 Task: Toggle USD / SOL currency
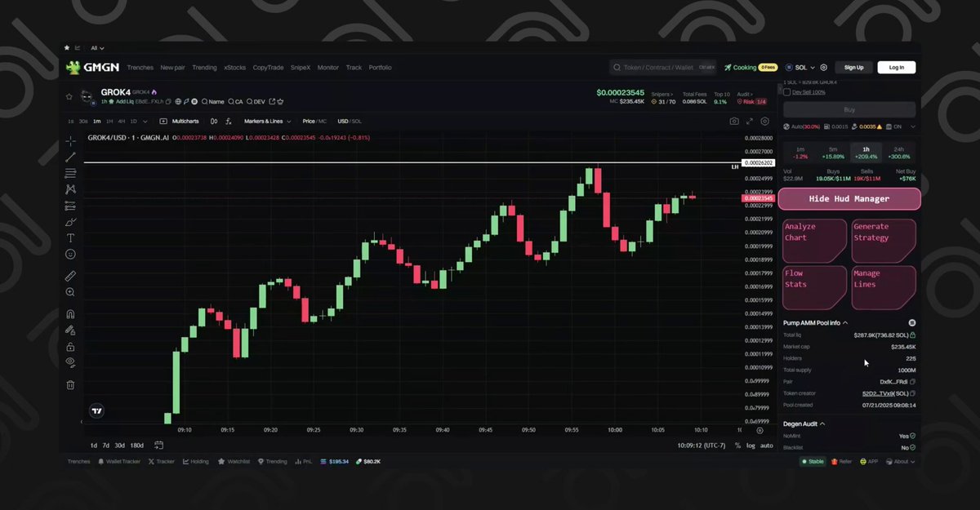350,121
